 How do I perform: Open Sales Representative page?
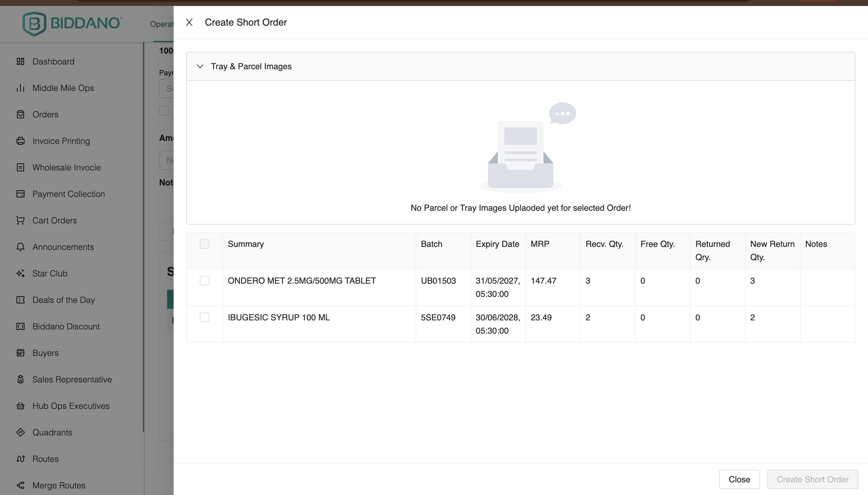pos(72,380)
